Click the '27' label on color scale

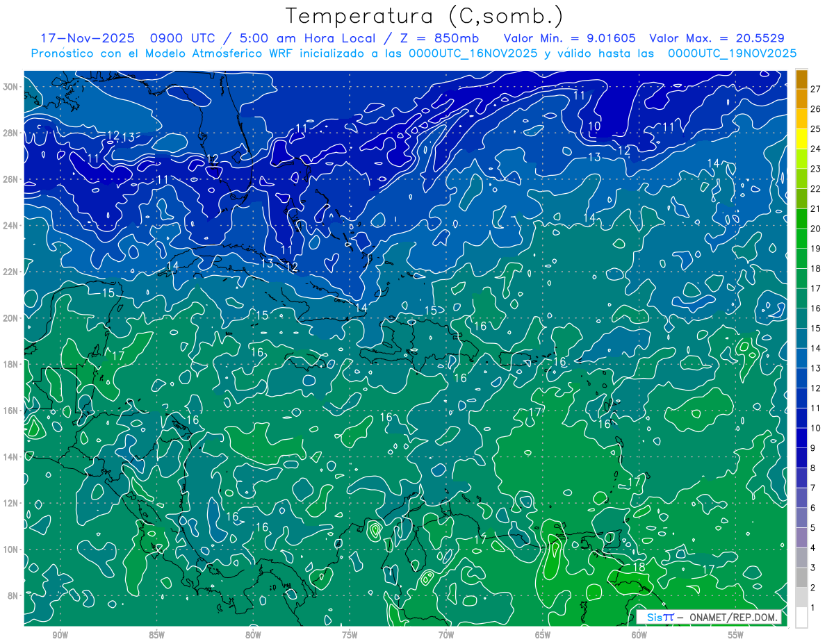815,88
